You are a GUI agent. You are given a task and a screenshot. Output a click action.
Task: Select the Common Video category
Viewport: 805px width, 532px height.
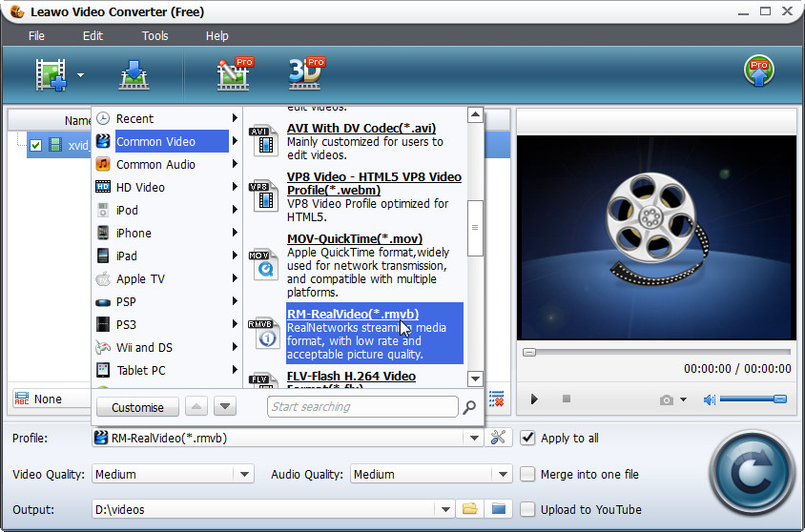pos(167,141)
